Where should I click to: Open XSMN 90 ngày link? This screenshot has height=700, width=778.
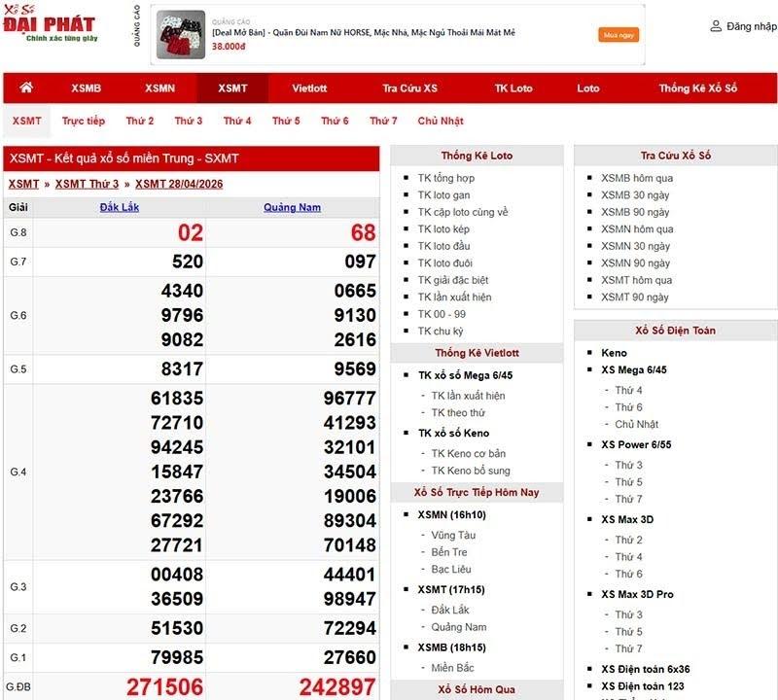[x=636, y=262]
